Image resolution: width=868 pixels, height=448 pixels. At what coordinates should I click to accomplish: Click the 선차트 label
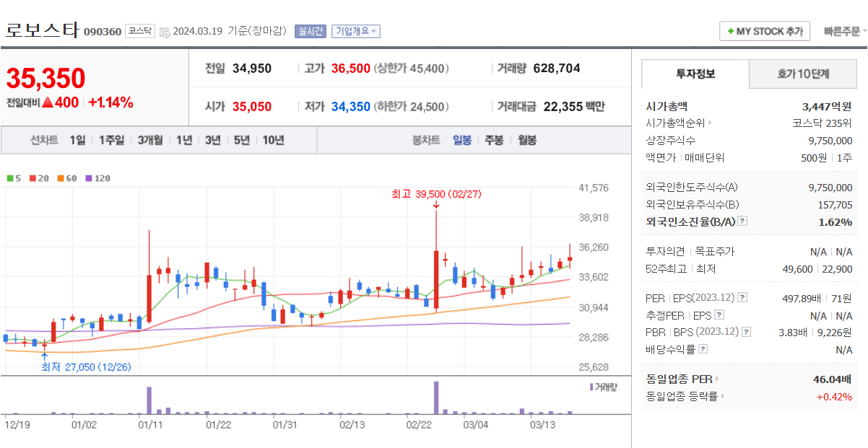click(x=44, y=140)
